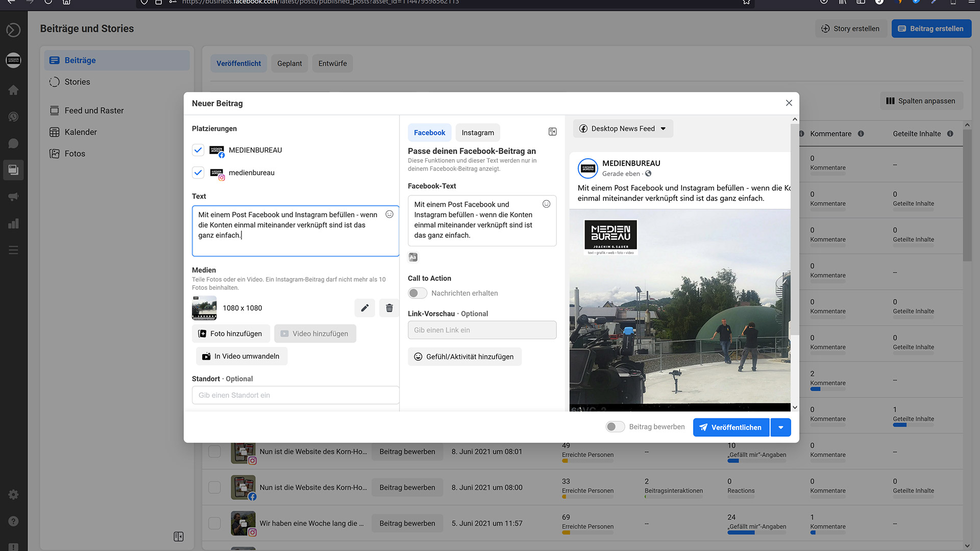Turn on Beitrag bewerben toggle
The width and height of the screenshot is (980, 551).
(615, 427)
